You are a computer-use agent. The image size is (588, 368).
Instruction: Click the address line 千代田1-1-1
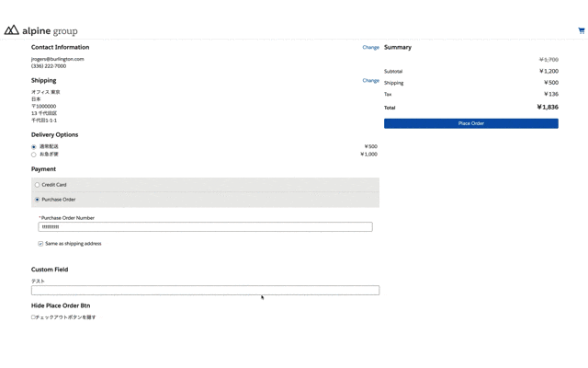click(44, 121)
